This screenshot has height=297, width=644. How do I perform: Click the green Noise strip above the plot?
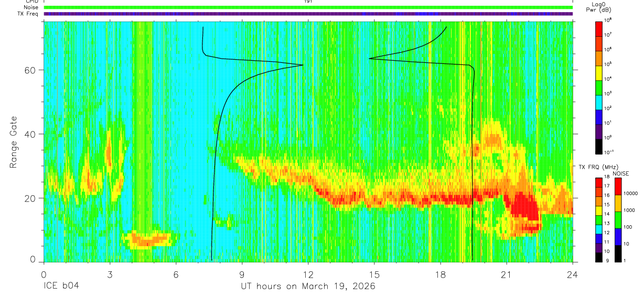click(x=308, y=7)
